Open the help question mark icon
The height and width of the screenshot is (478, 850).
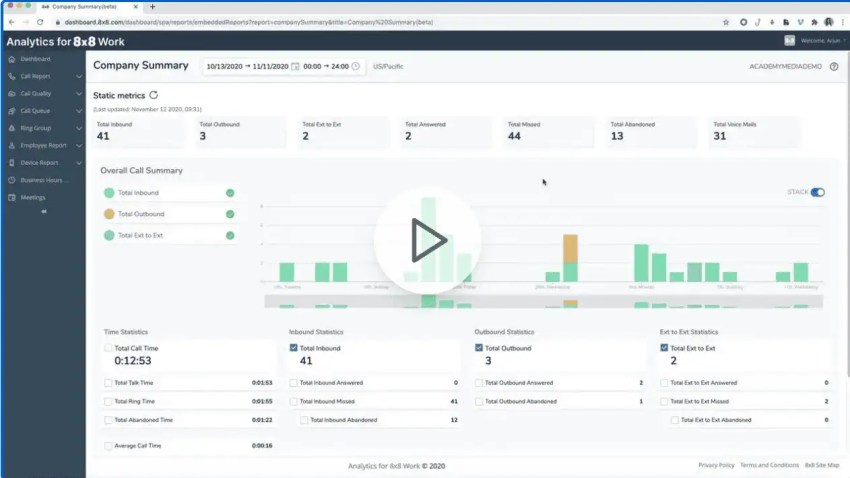tap(834, 66)
